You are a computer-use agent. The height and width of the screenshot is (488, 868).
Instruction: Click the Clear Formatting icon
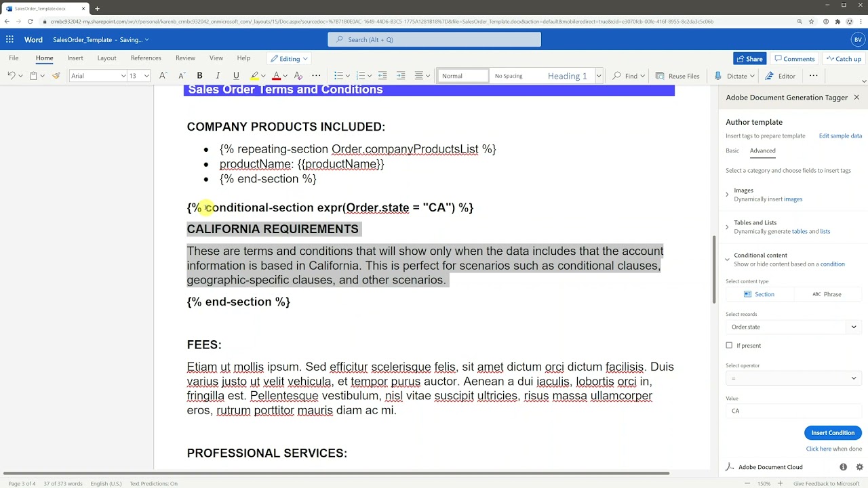298,76
